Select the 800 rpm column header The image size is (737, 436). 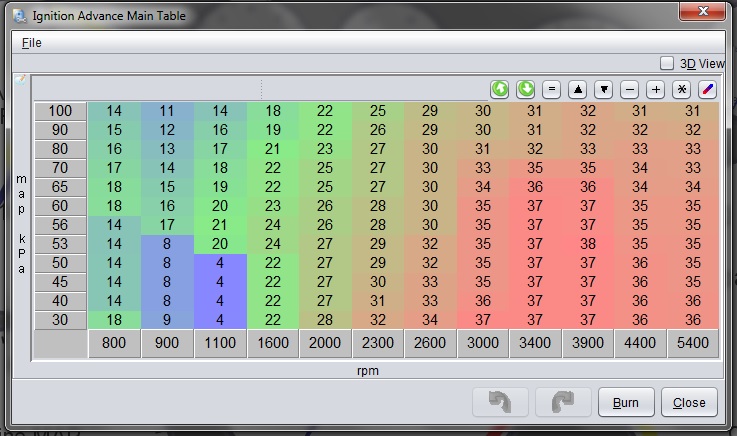tap(114, 344)
